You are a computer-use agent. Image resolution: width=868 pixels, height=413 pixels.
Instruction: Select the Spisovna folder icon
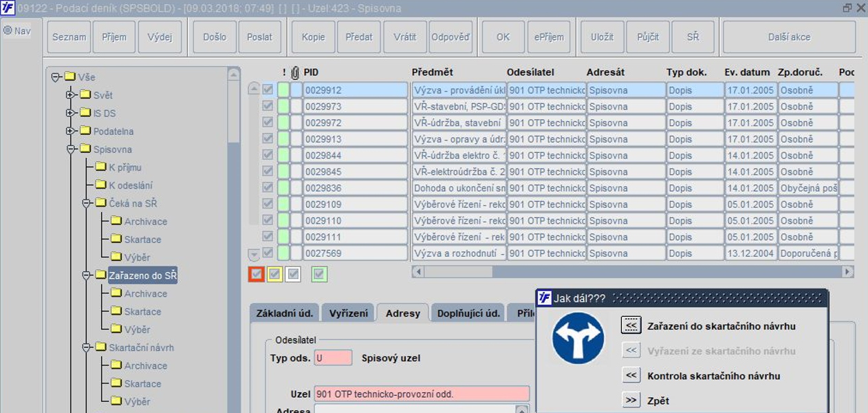[x=85, y=149]
